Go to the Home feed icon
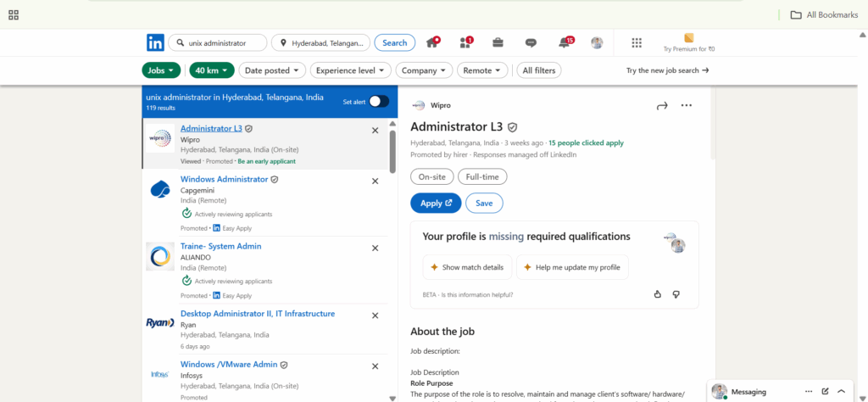Screen dimensions: 868x402 click(x=433, y=42)
